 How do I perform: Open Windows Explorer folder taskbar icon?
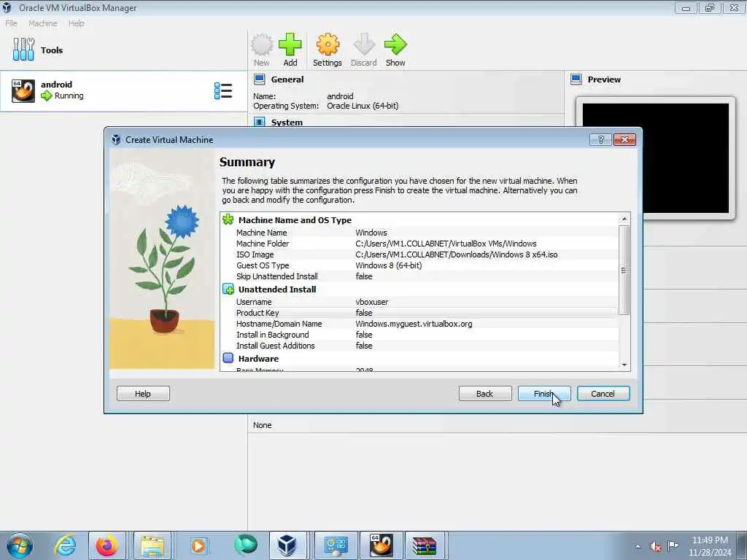point(152,545)
